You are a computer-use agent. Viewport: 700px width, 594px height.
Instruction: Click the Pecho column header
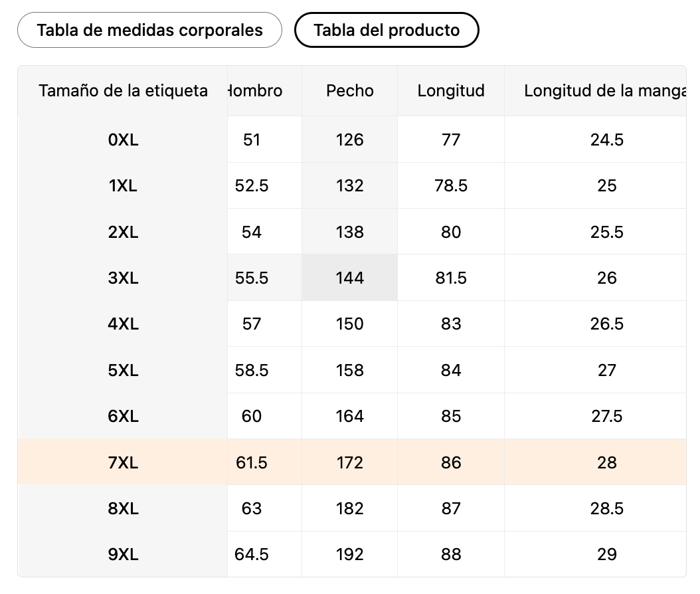point(349,91)
